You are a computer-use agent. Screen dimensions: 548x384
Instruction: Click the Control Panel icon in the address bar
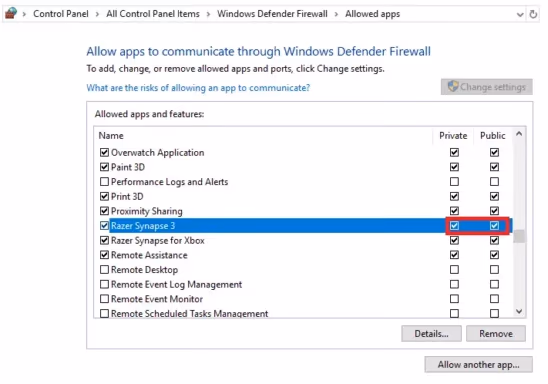[x=11, y=13]
